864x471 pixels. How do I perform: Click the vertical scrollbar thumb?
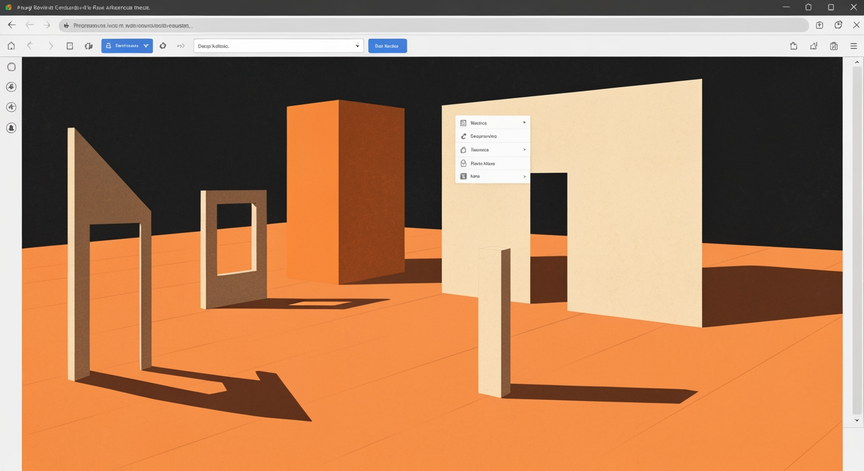pyautogui.click(x=856, y=241)
